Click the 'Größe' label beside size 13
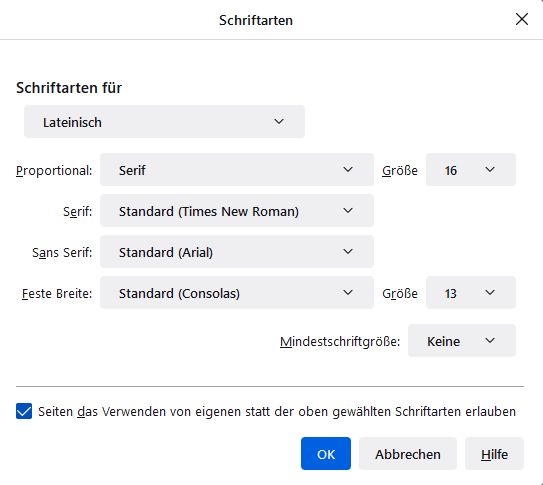 click(x=400, y=294)
